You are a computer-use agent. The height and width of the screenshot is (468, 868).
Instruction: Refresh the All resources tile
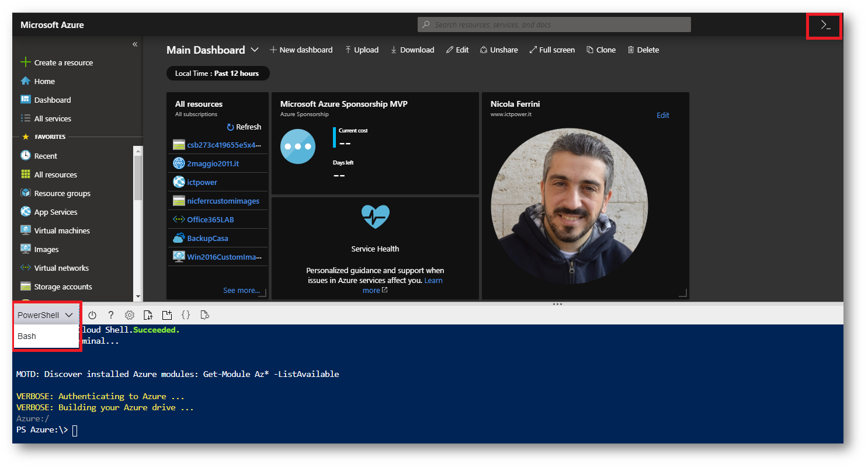244,127
